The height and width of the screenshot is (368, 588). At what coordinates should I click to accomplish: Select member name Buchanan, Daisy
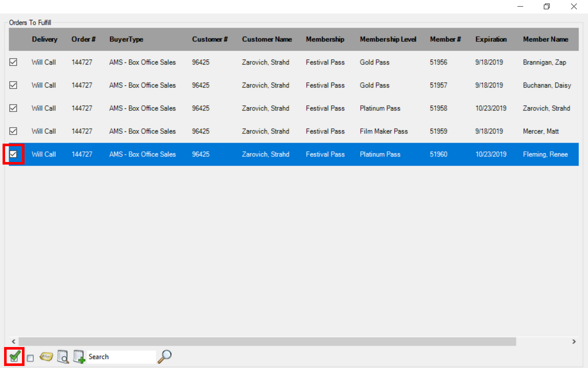(x=547, y=85)
